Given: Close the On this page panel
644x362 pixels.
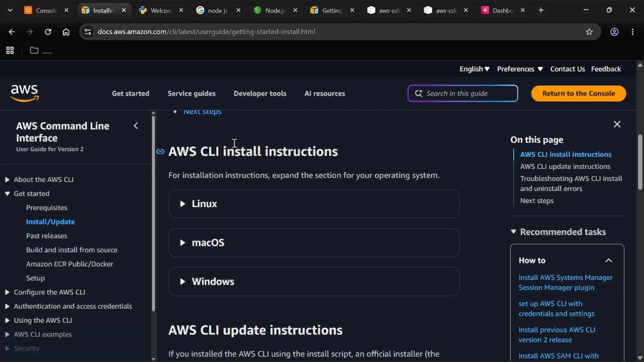Looking at the screenshot, I should (x=617, y=124).
